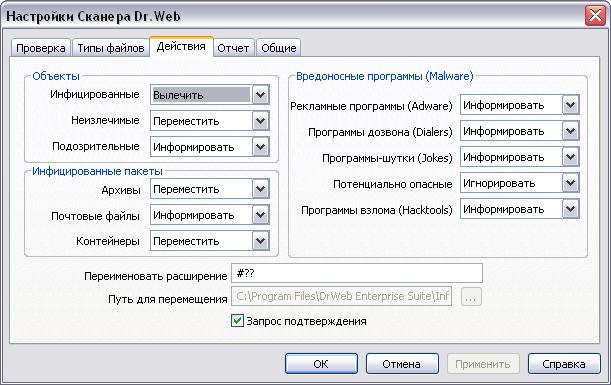Open the Инфицированные action dropdown
The height and width of the screenshot is (385, 611).
point(210,95)
